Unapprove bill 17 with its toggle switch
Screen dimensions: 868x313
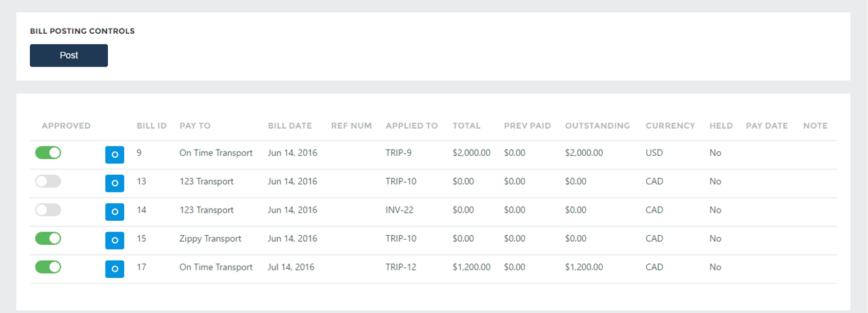coord(48,267)
